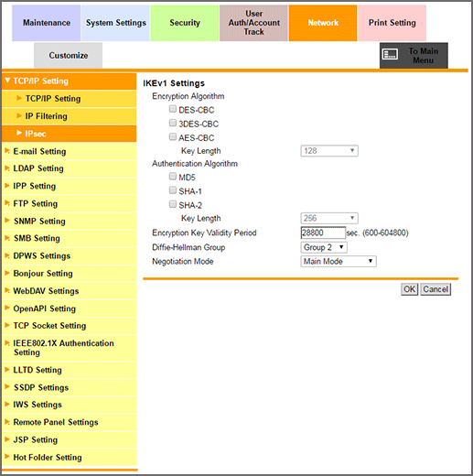Image resolution: width=473 pixels, height=476 pixels.
Task: Open WebDAV Settings in sidebar
Action: coord(69,291)
